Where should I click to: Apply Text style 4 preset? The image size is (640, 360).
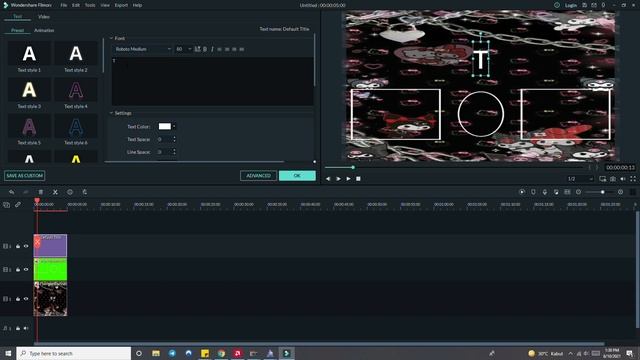pos(76,93)
